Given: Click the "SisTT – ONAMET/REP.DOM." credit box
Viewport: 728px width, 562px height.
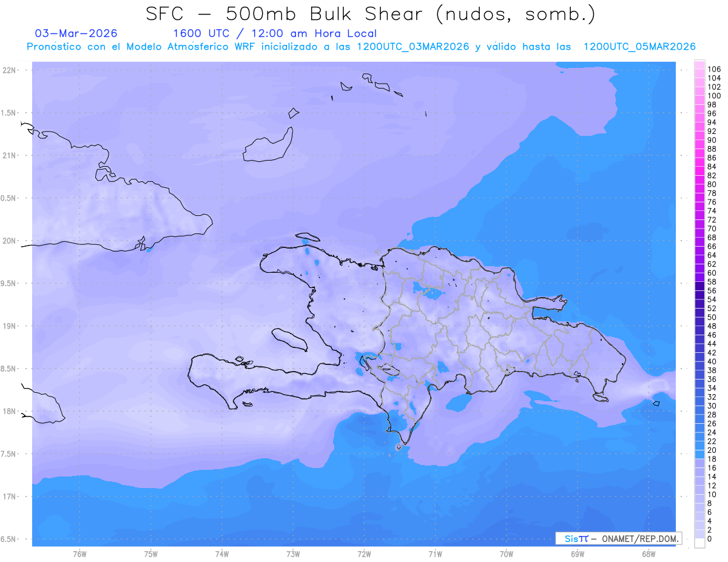Looking at the screenshot, I should [x=618, y=538].
